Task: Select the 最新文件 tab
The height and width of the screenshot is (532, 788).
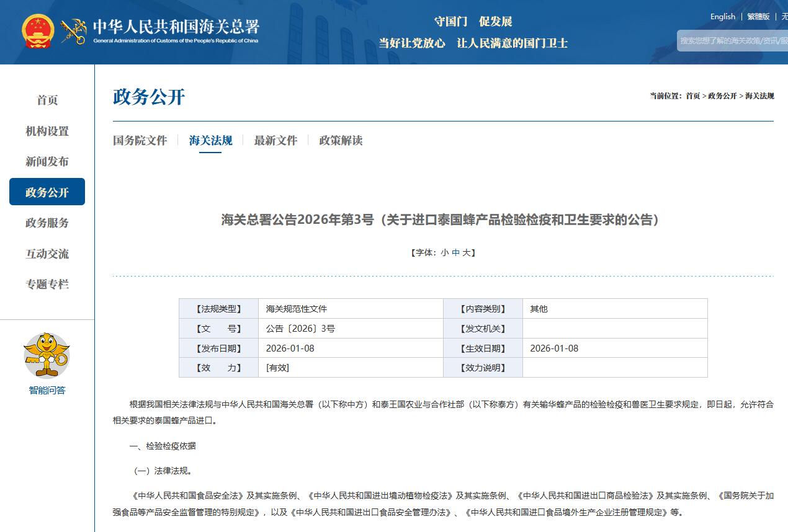Action: (x=275, y=140)
